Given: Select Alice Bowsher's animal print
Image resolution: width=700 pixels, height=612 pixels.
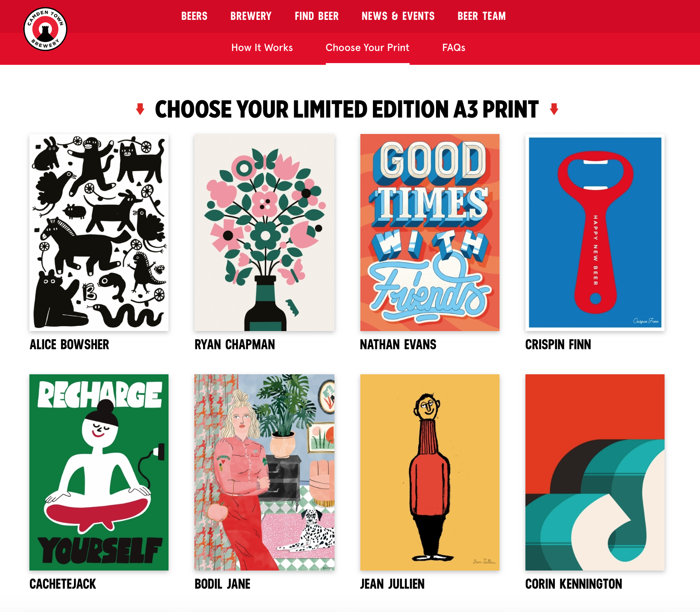Looking at the screenshot, I should [99, 233].
